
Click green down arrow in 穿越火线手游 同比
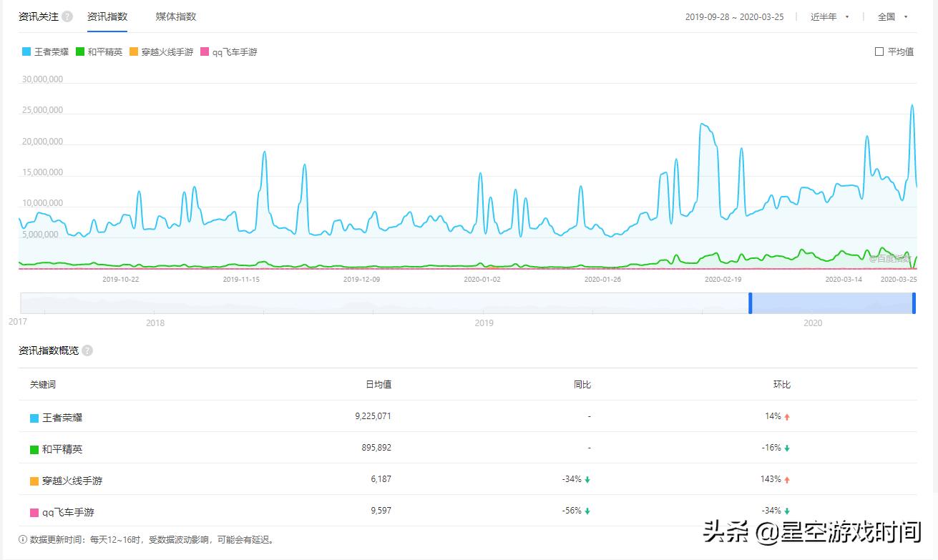point(587,479)
